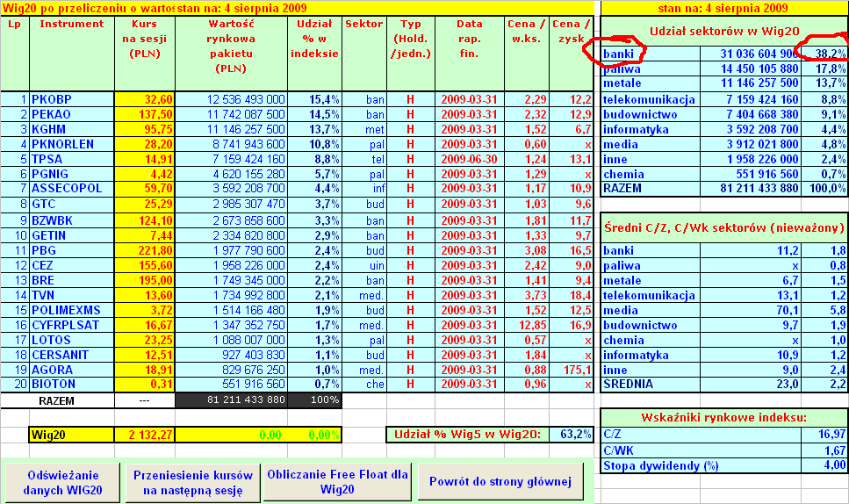Click the media share percentage 4,8%
Screen dimensions: 849x504
(x=824, y=144)
